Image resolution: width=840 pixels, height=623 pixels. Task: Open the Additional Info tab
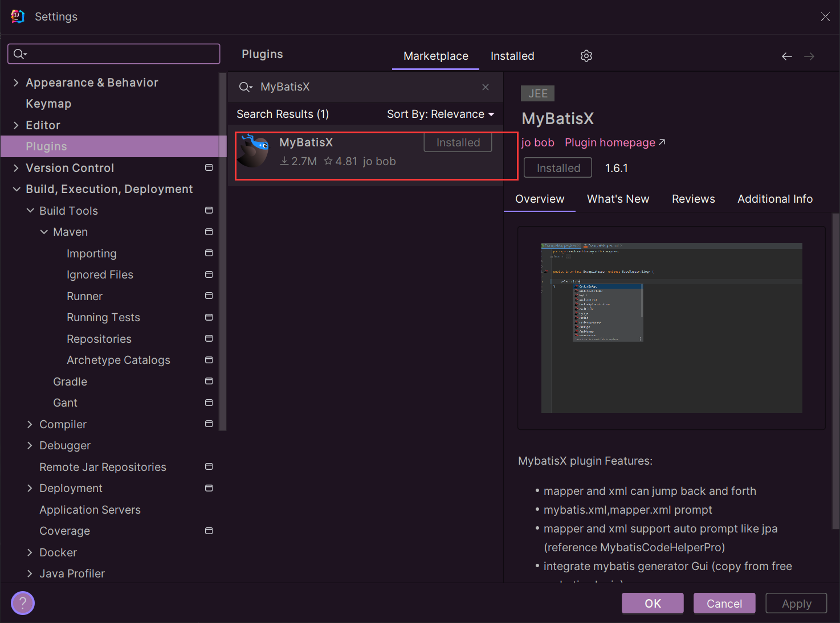point(775,199)
